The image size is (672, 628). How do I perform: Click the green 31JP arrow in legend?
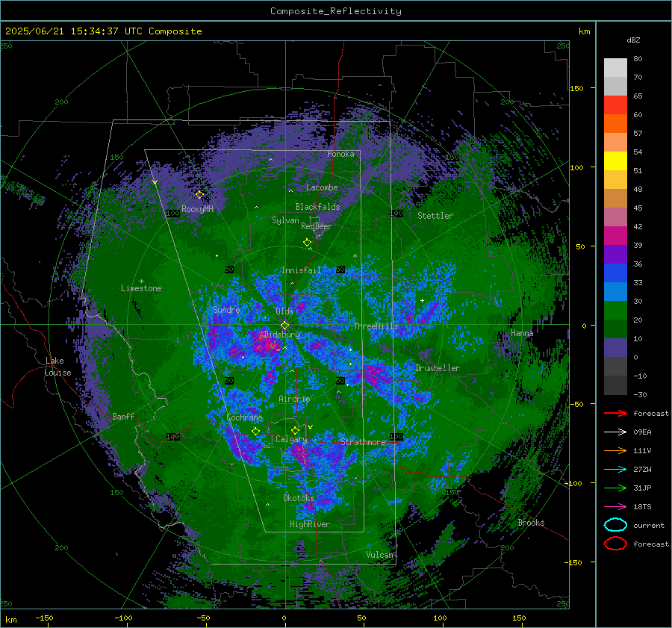(615, 488)
